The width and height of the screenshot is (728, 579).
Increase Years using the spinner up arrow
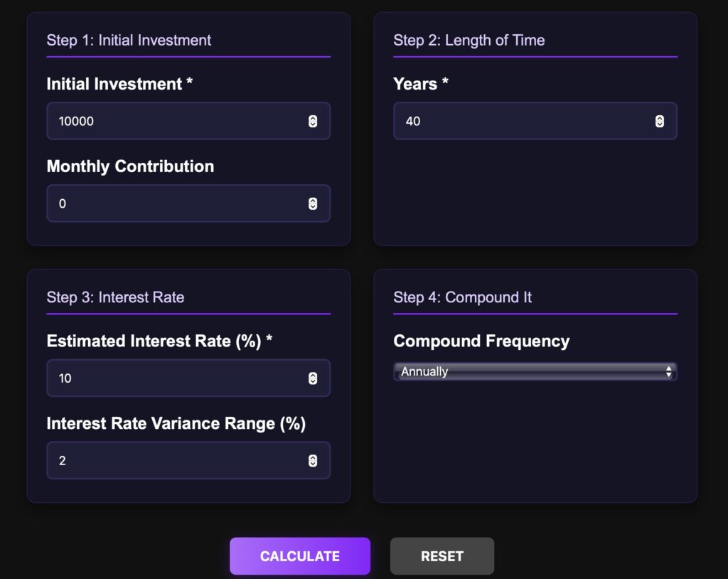click(x=660, y=118)
